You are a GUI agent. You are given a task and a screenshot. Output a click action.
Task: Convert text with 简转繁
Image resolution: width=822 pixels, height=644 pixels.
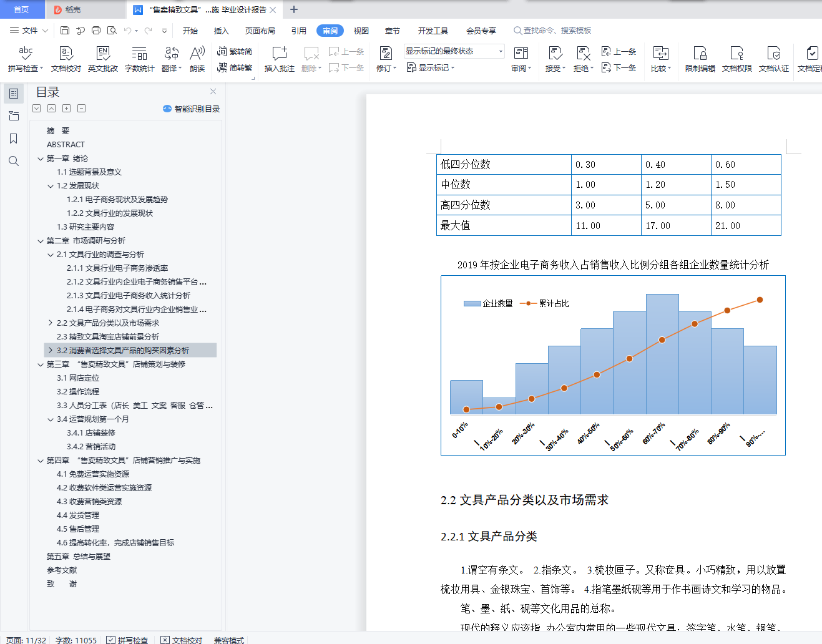pyautogui.click(x=235, y=68)
